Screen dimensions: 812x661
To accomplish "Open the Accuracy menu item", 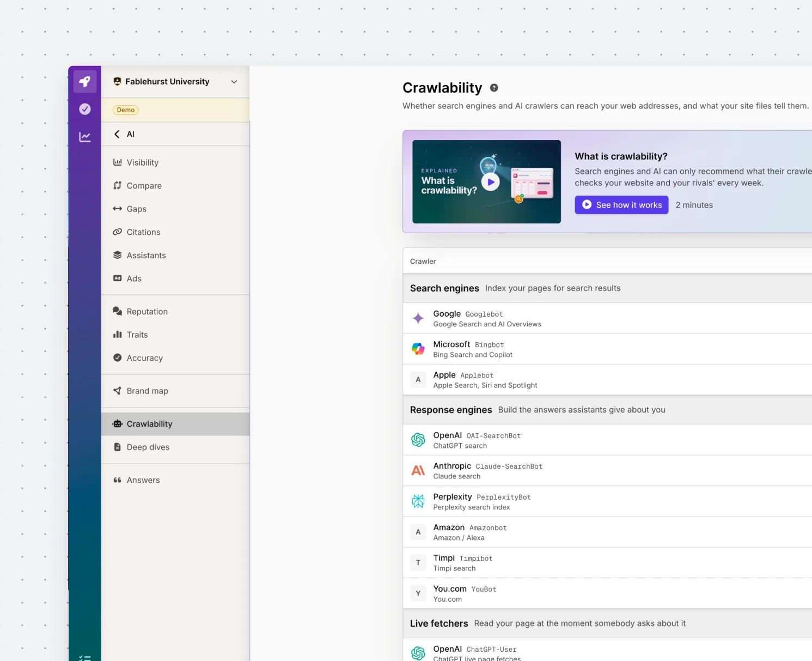I will coord(175,358).
